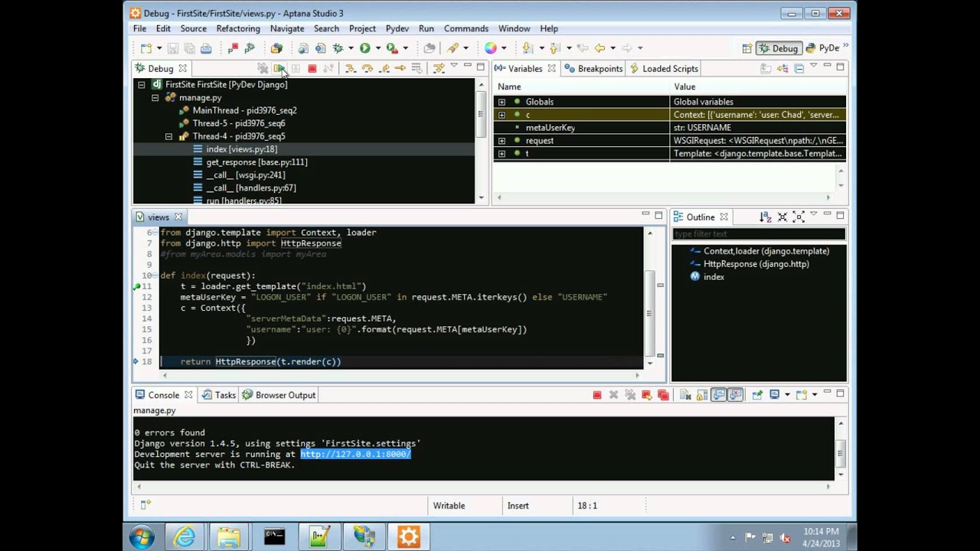Open the Run button dropdown arrow

click(377, 48)
